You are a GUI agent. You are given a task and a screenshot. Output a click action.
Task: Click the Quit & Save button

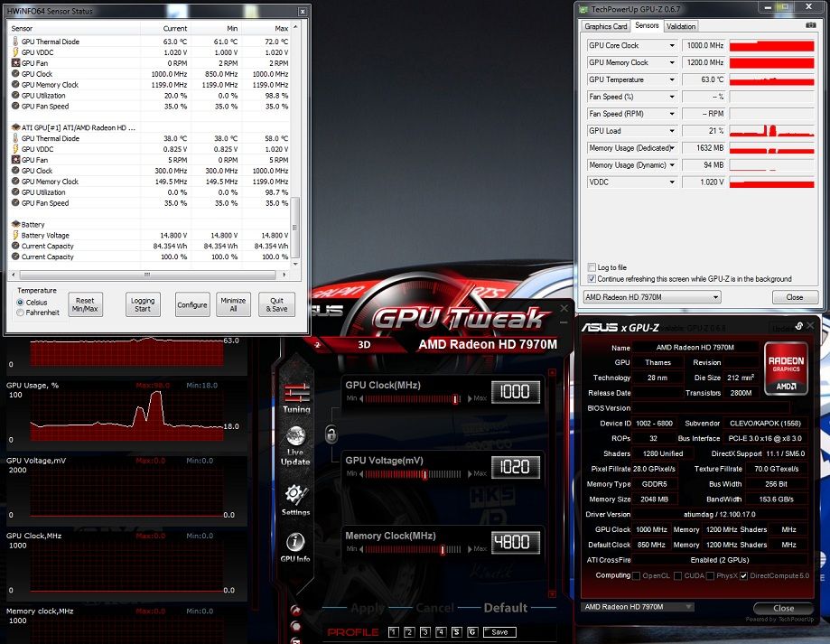[277, 304]
